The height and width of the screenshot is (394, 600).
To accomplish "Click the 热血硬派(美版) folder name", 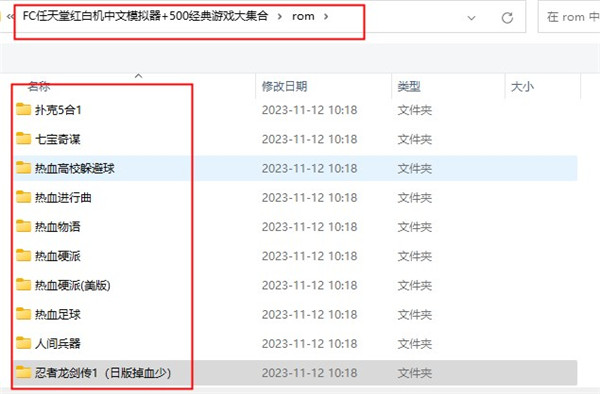I will coord(73,285).
